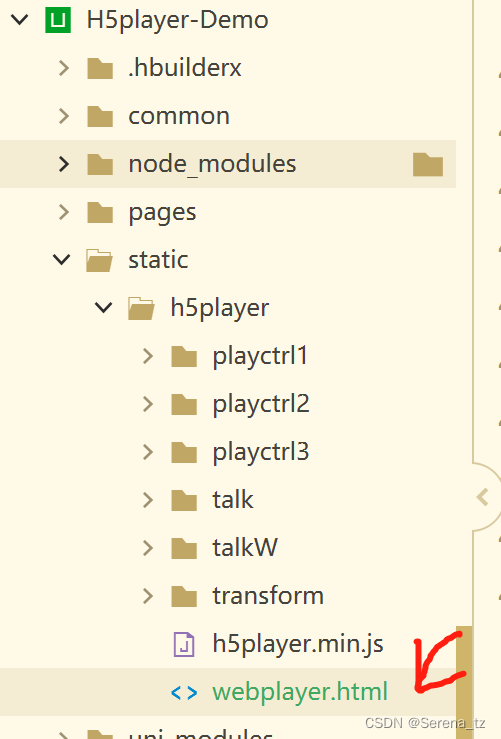Screen dimensions: 501x739
Task: Collapse sidebar with the side arrow handle
Action: [483, 497]
